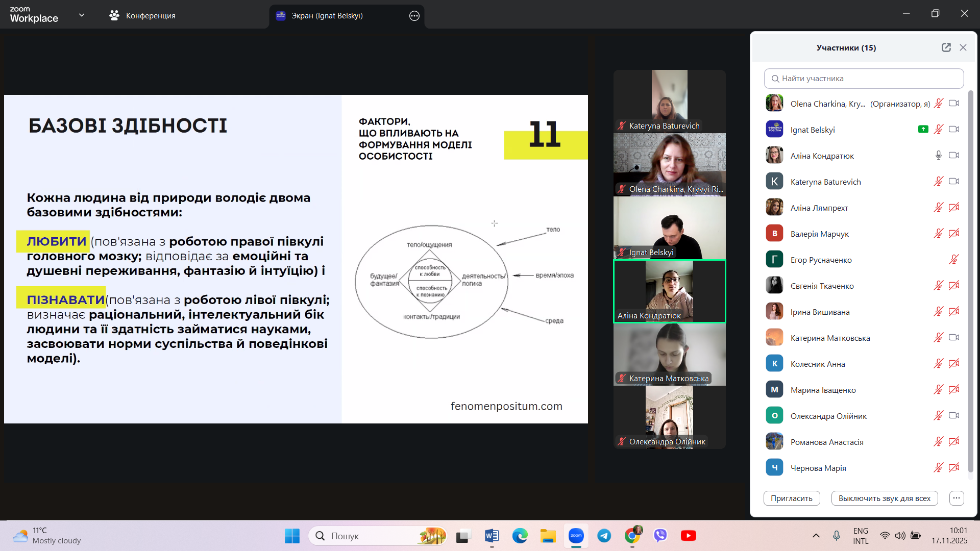Toggle Егор Русначенко's muted microphone icon
The height and width of the screenshot is (551, 980).
(x=953, y=260)
